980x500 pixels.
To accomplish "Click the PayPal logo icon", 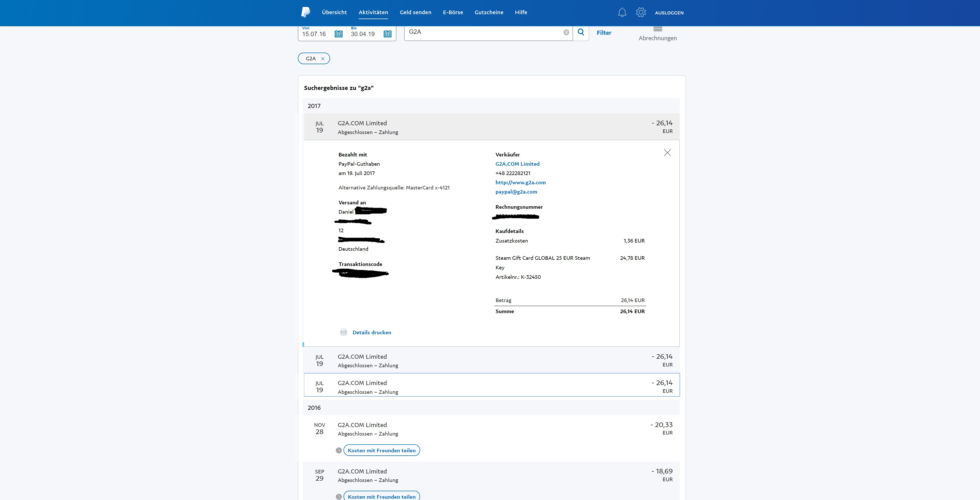I will click(x=306, y=12).
